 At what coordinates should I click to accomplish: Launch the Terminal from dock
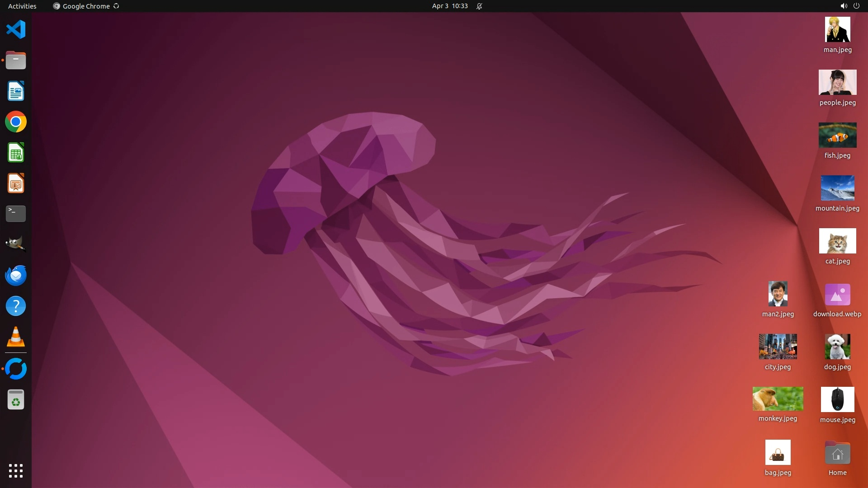click(16, 214)
